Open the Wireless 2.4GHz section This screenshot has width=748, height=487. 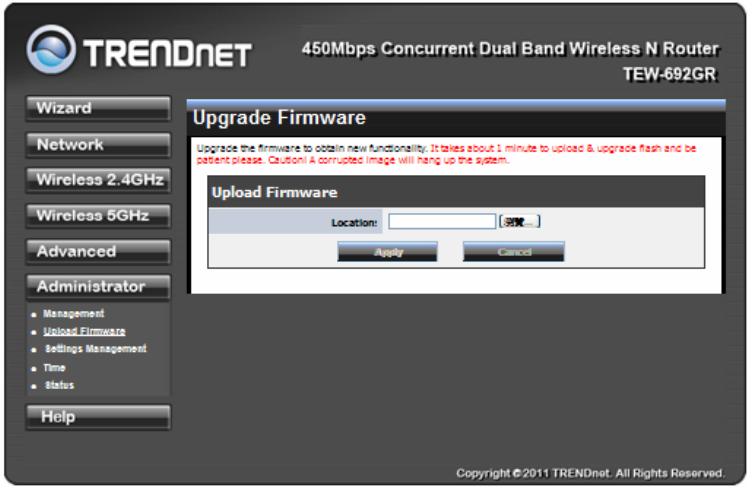[x=98, y=180]
